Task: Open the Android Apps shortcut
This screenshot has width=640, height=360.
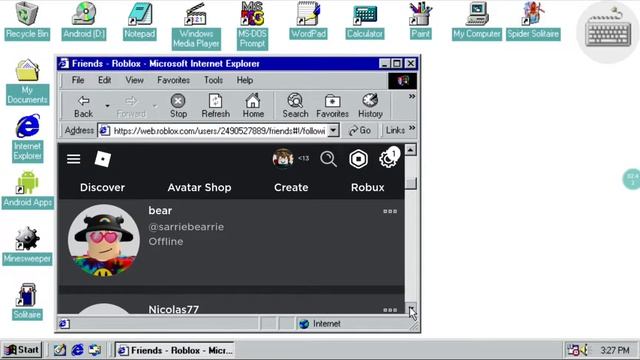Action: [28, 190]
